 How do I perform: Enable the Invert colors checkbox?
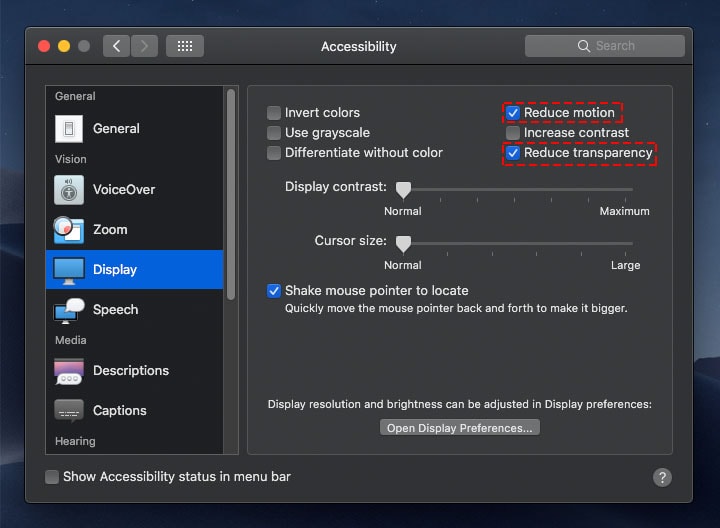274,113
